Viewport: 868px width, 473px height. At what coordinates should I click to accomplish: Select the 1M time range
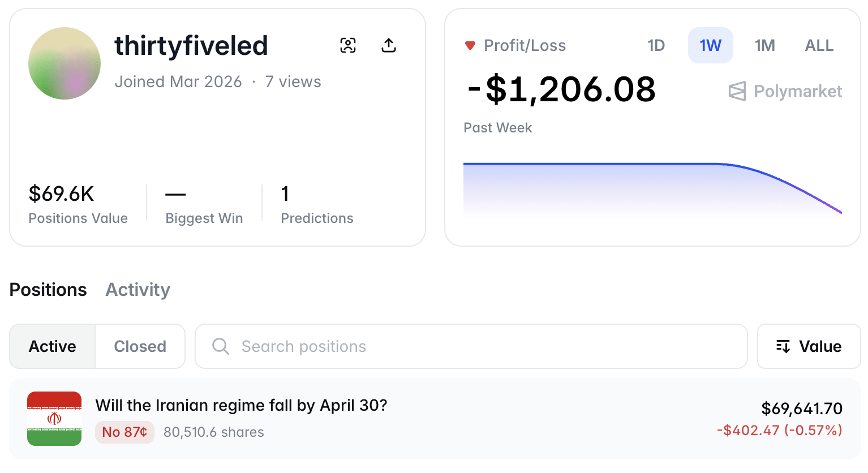point(764,45)
